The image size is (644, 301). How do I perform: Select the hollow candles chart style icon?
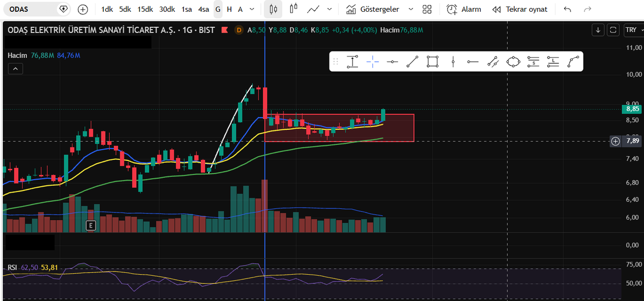(293, 9)
